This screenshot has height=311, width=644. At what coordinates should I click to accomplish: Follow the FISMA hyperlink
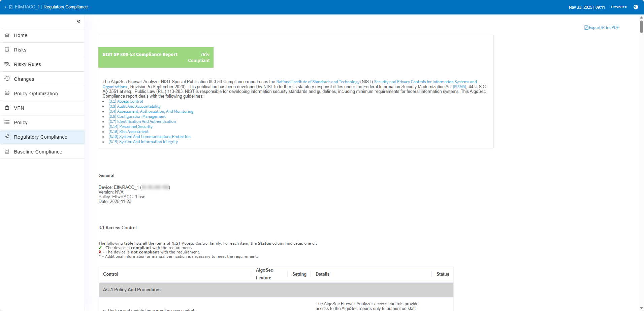pos(459,87)
